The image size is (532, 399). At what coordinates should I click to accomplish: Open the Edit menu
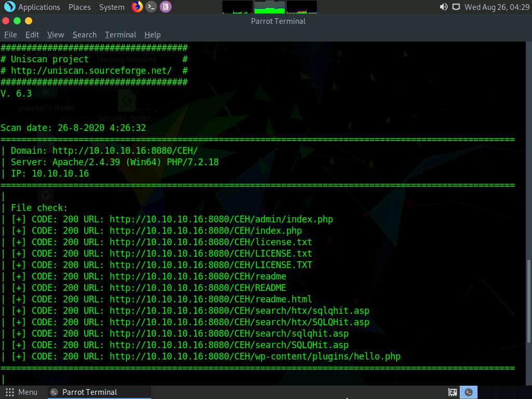32,35
